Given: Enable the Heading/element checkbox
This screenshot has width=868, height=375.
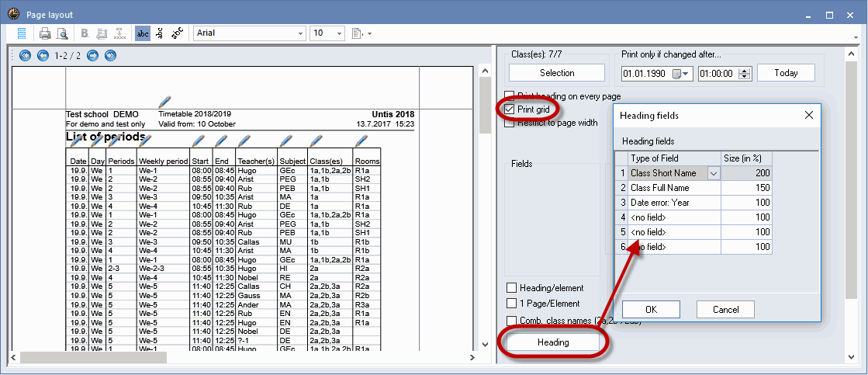Looking at the screenshot, I should [x=512, y=288].
